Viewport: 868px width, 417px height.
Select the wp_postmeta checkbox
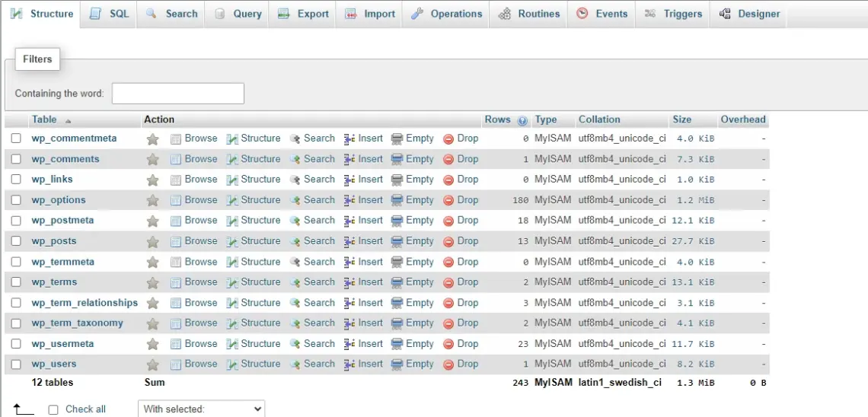[x=16, y=221]
